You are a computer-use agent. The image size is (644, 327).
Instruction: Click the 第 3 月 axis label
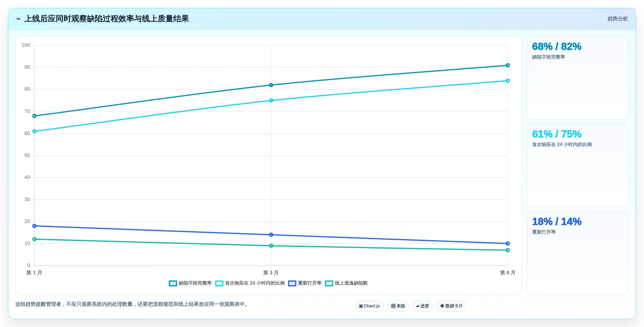point(271,273)
